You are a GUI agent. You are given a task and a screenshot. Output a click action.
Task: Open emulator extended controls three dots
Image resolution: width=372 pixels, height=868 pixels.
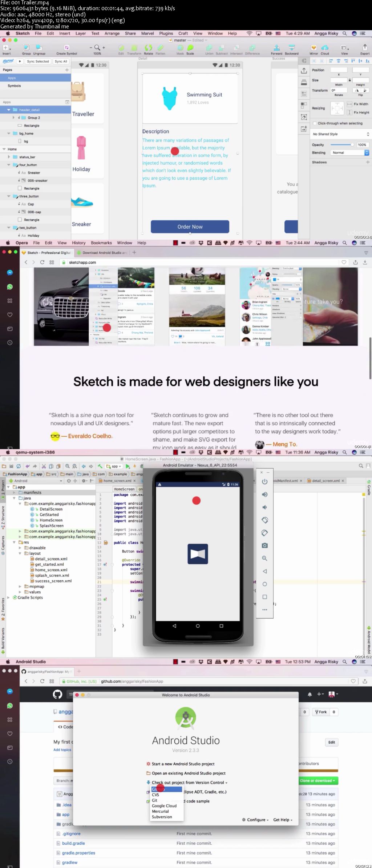265,609
